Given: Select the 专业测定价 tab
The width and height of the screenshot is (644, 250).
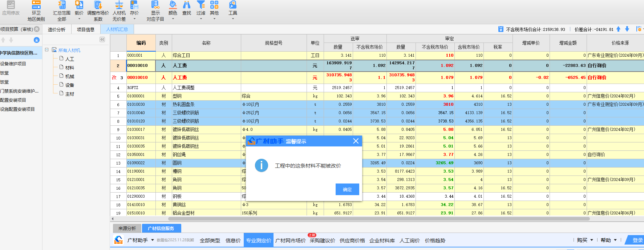Looking at the screenshot, I should coord(258,240).
